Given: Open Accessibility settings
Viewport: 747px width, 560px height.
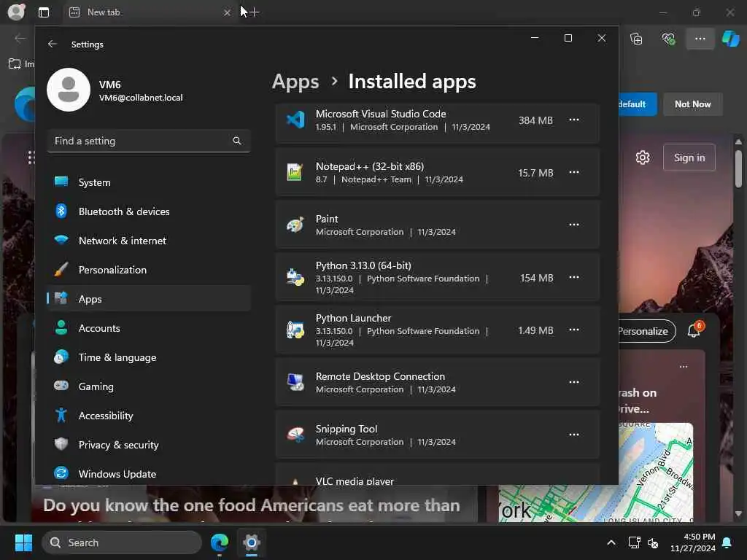Looking at the screenshot, I should [x=149, y=415].
